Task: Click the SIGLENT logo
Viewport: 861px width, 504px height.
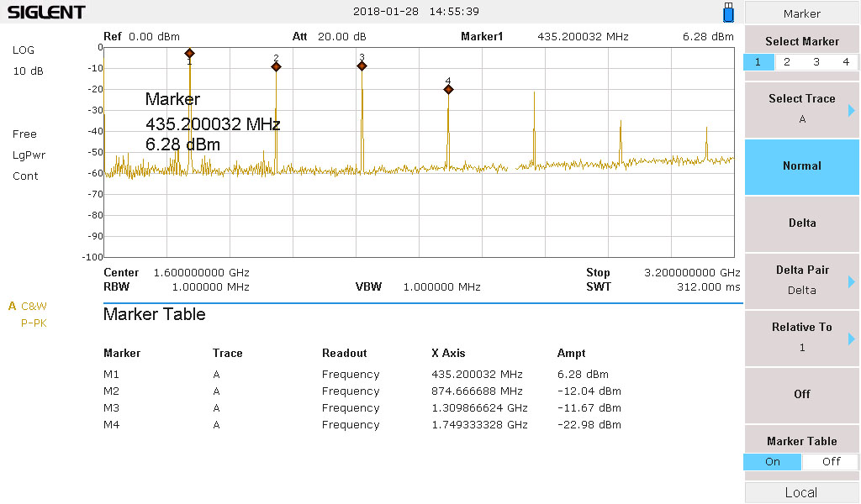Action: (46, 12)
